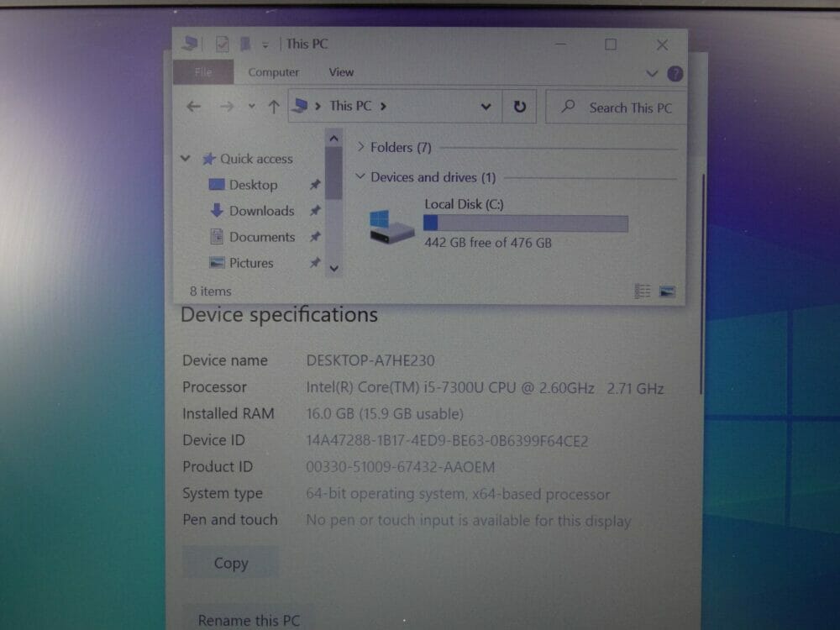The height and width of the screenshot is (630, 840).
Task: Click Product ID 00330-51009-67432-AAOEM
Action: [x=400, y=467]
